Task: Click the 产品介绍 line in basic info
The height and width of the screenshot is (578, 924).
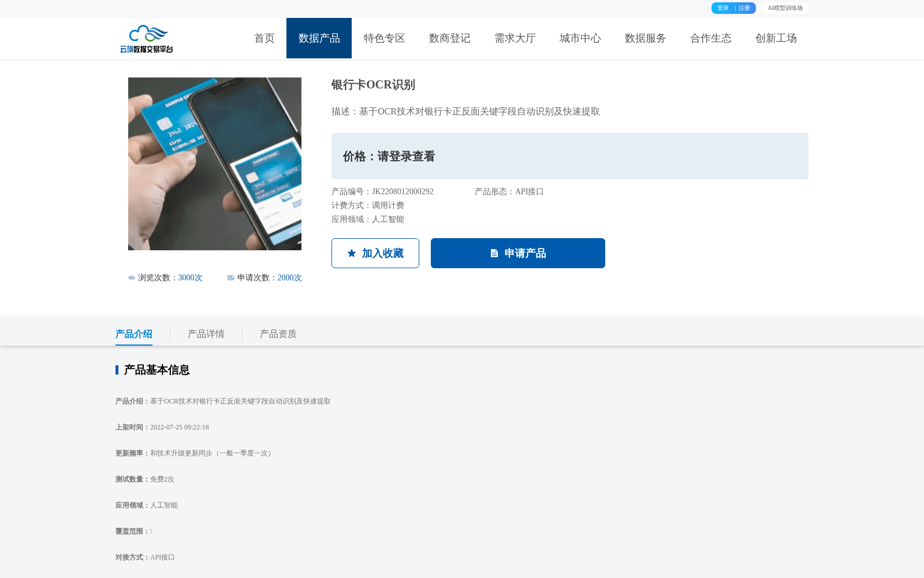Action: tap(223, 401)
